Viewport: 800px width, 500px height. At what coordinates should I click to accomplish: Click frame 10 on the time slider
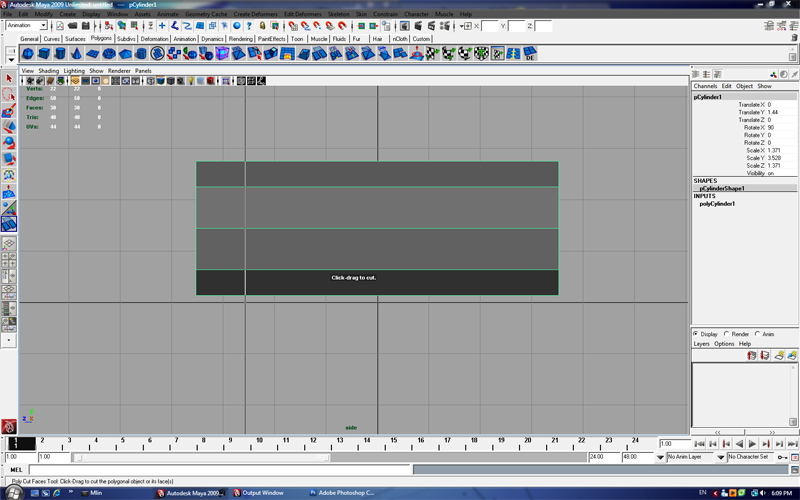(x=259, y=443)
